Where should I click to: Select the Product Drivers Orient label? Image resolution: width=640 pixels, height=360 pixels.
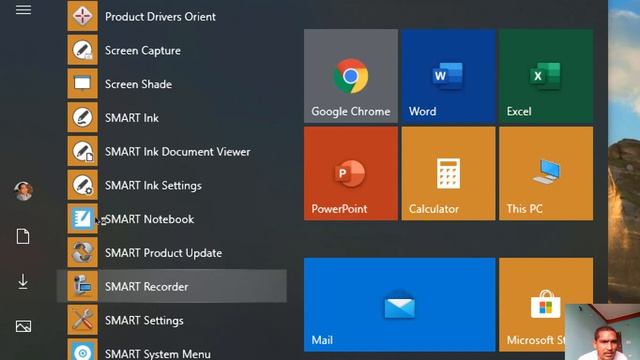(160, 17)
